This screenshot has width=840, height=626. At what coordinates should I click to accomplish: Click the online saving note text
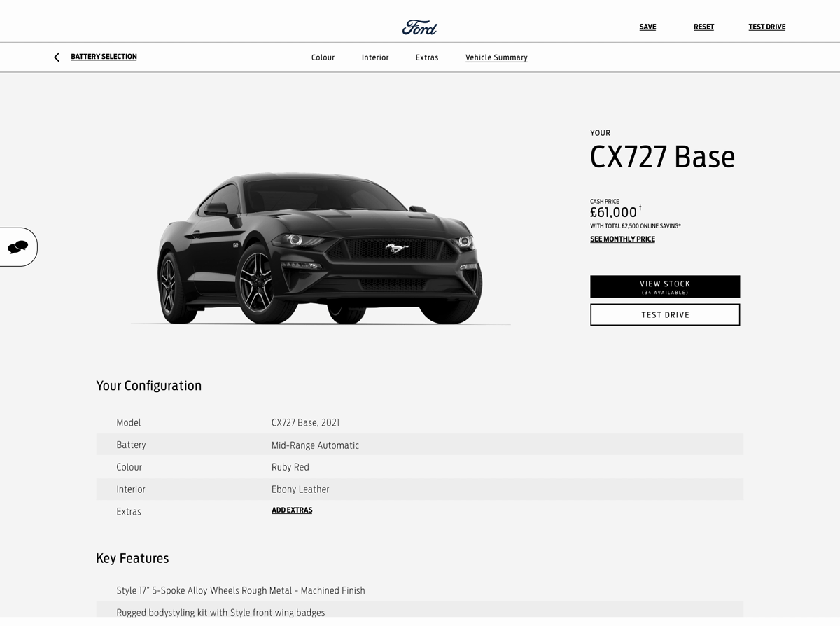(x=636, y=226)
